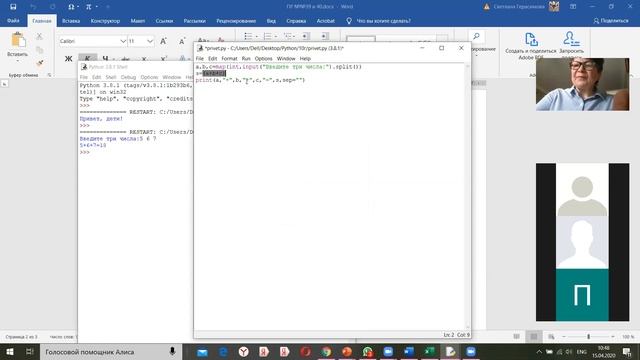Image resolution: width=640 pixels, height=360 pixels.
Task: Switch to the Ссылки ribbon tab
Action: [x=164, y=21]
